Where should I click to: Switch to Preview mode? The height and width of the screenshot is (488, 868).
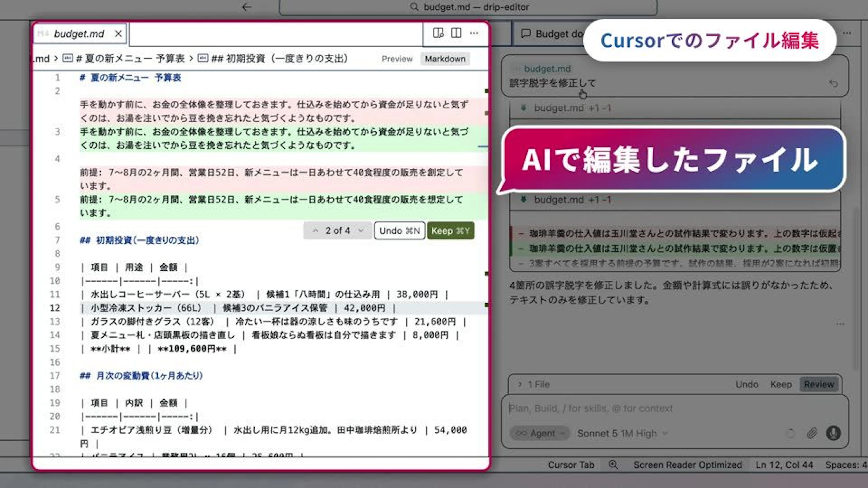tap(397, 59)
